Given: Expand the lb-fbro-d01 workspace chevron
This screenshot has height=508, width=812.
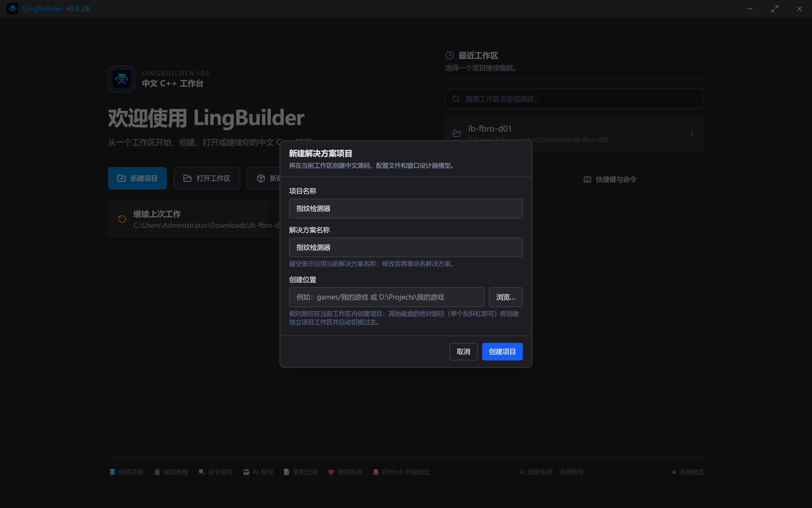Looking at the screenshot, I should click(692, 133).
